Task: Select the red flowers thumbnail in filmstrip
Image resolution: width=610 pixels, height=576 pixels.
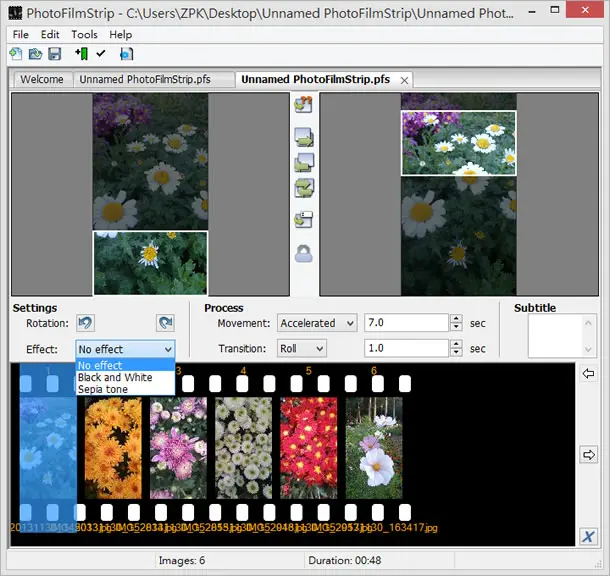Action: pyautogui.click(x=309, y=448)
